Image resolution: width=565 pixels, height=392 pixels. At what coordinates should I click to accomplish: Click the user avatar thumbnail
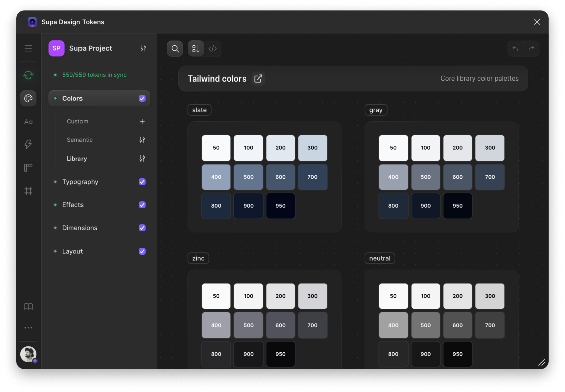point(28,354)
